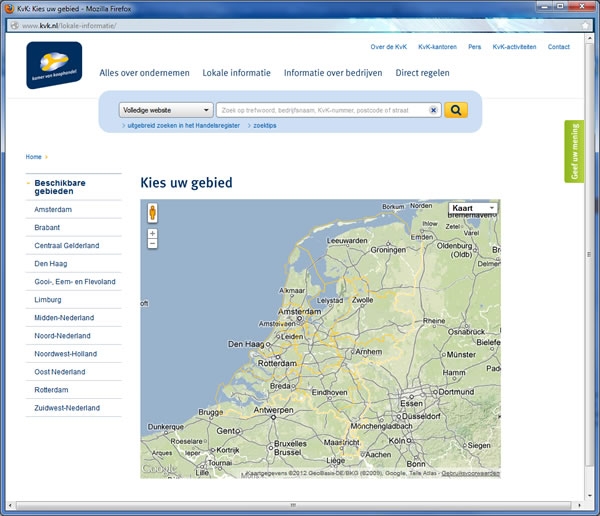The image size is (600, 516).
Task: Open the Volledige website dropdown
Action: [x=165, y=110]
